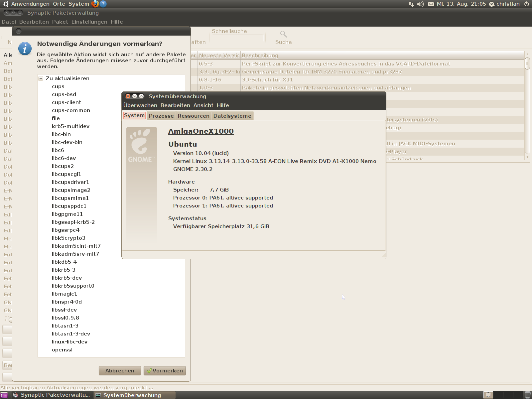
Task: Open the sound volume indicator
Action: 421,4
